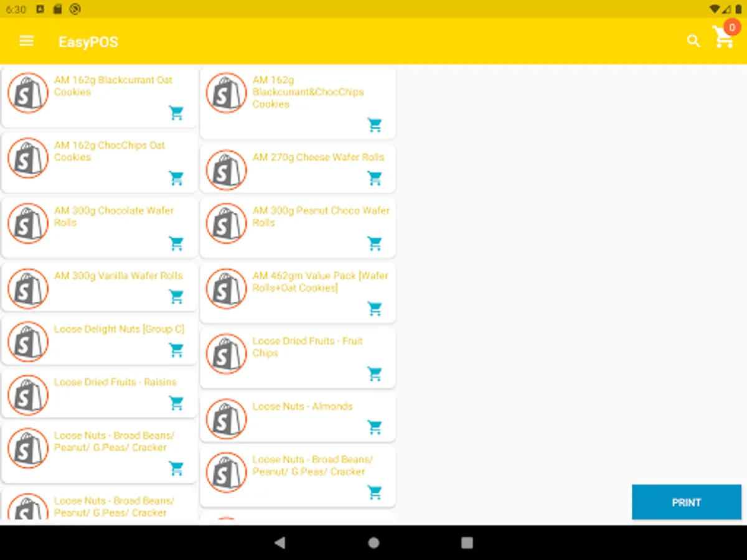Add Loose Nuts - Almonds to cart

pyautogui.click(x=375, y=427)
